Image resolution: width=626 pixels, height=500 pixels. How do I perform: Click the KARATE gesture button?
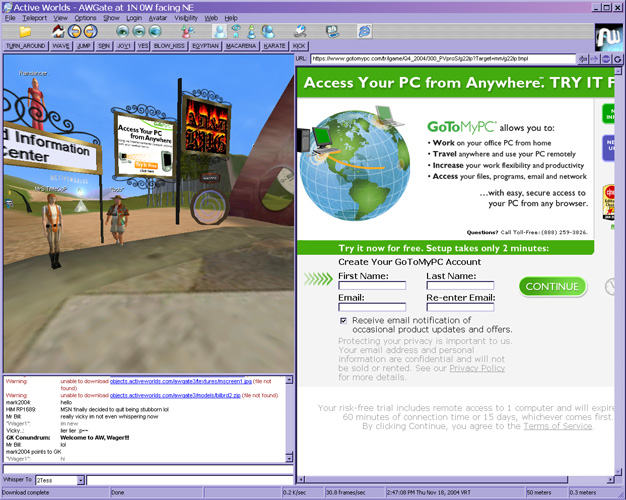[275, 46]
